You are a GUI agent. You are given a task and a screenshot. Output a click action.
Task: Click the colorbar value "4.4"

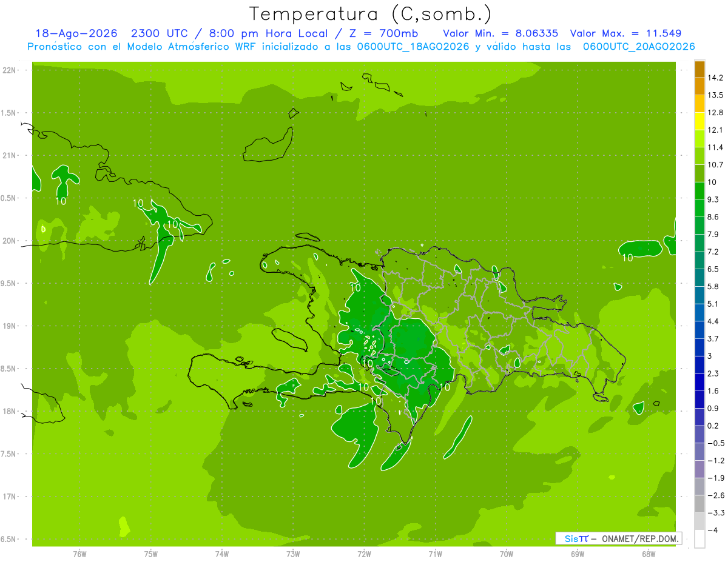(713, 321)
